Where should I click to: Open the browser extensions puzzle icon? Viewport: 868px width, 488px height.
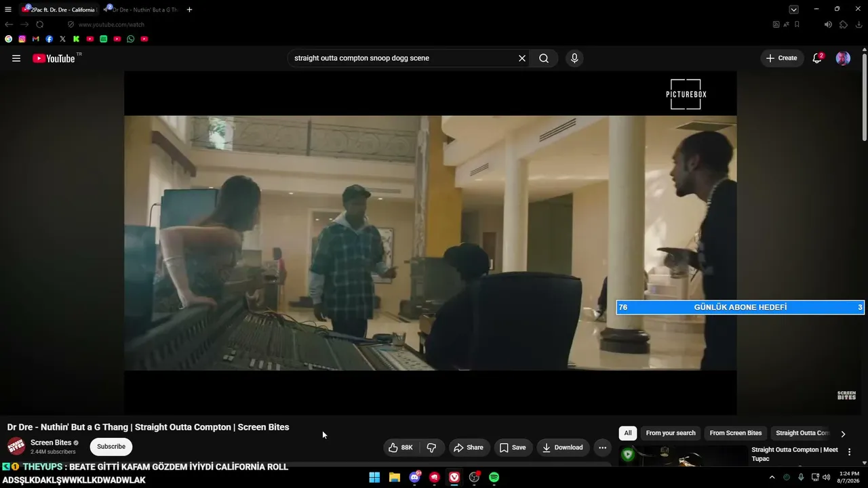[844, 24]
